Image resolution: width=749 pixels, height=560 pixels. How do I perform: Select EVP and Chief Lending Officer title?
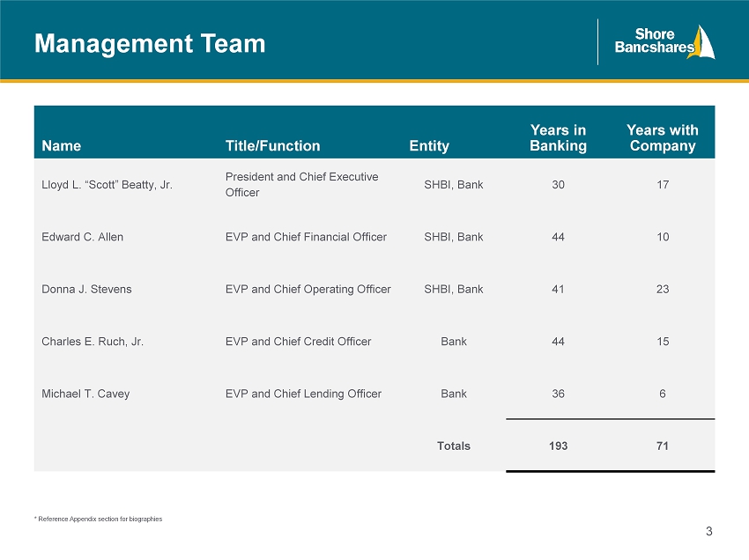303,394
